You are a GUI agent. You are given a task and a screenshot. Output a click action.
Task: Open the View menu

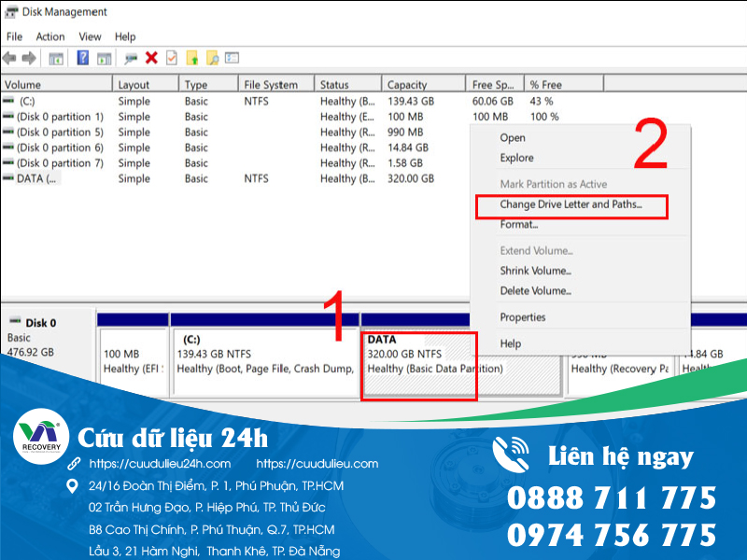click(90, 36)
